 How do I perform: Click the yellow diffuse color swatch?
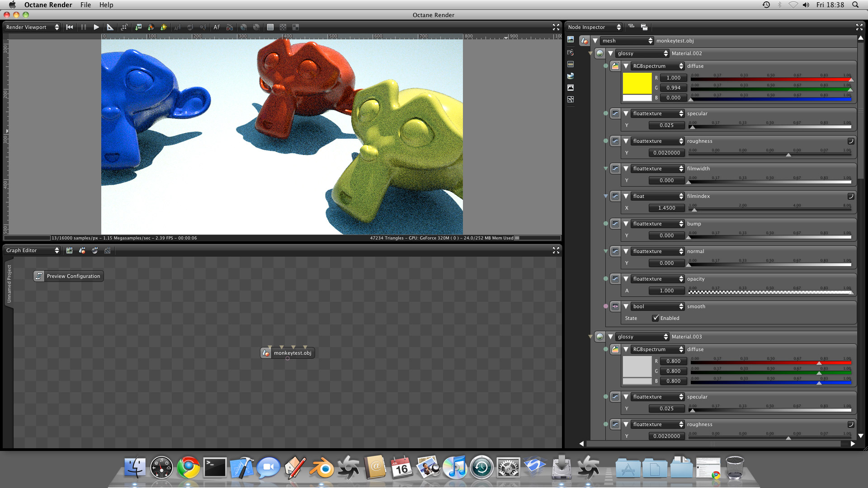(637, 83)
